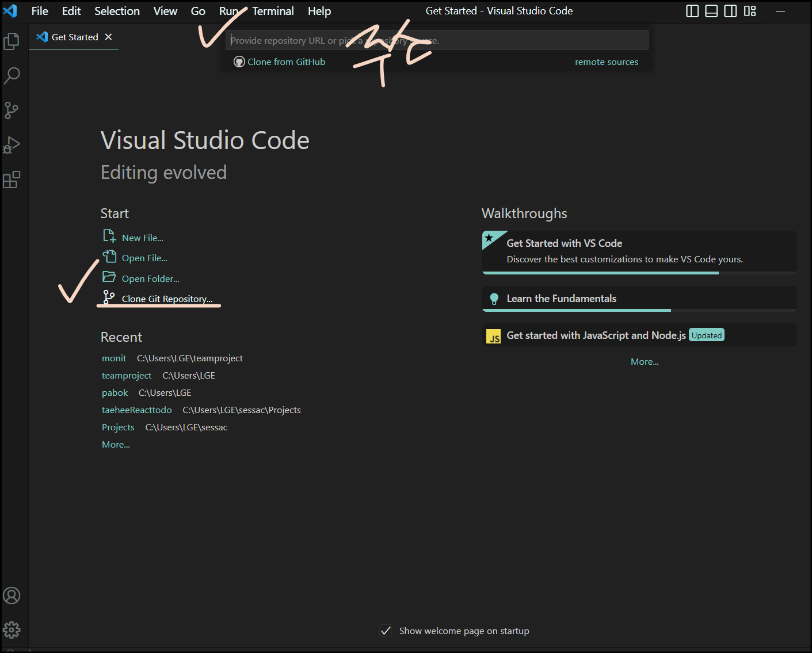
Task: Click Open File... link
Action: click(144, 258)
